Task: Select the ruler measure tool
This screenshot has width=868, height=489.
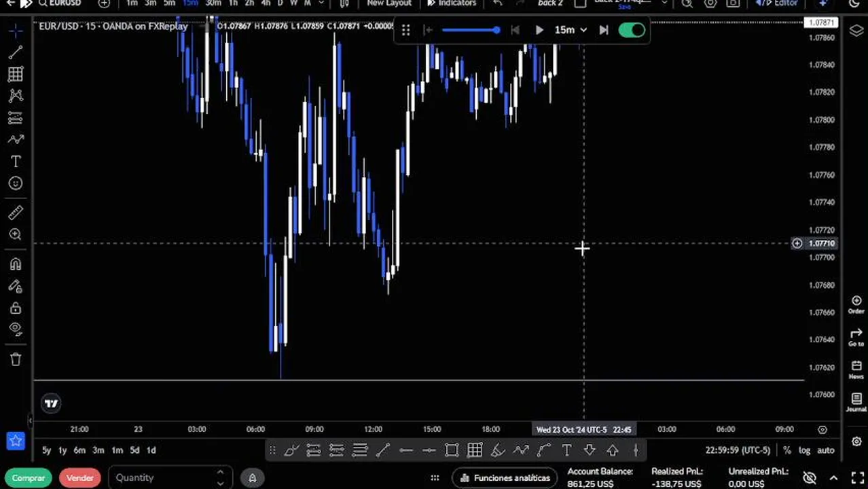Action: pos(16,213)
